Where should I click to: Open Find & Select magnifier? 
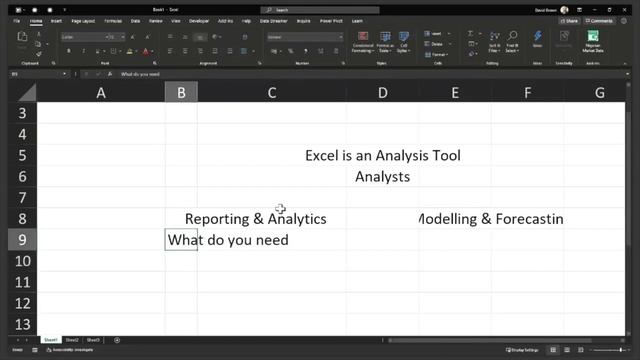(x=512, y=42)
